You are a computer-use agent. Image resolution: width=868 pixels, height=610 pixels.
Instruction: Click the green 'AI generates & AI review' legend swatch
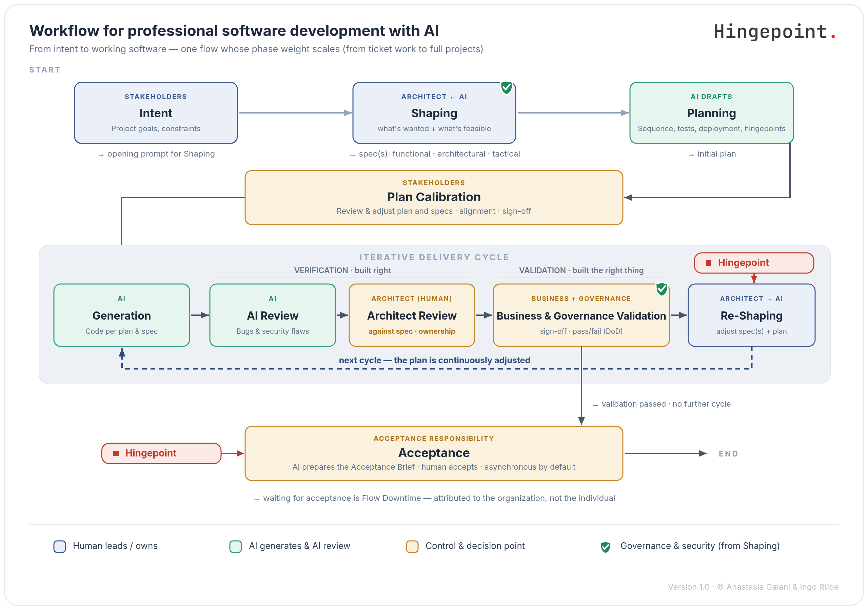tap(236, 547)
